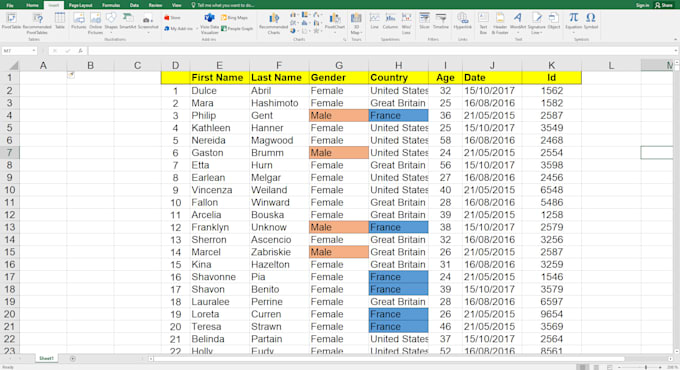Viewport: 680px width, 370px height.
Task: Launch the Bing Maps add-in
Action: pyautogui.click(x=234, y=18)
